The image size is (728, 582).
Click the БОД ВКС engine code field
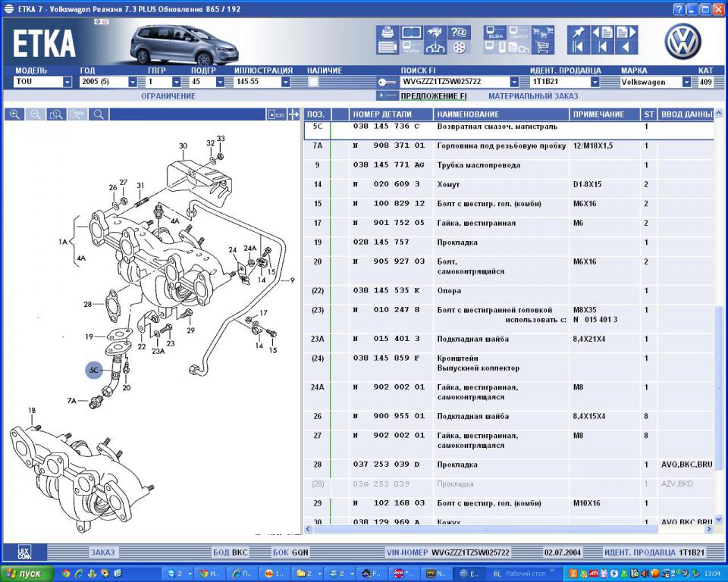(231, 552)
